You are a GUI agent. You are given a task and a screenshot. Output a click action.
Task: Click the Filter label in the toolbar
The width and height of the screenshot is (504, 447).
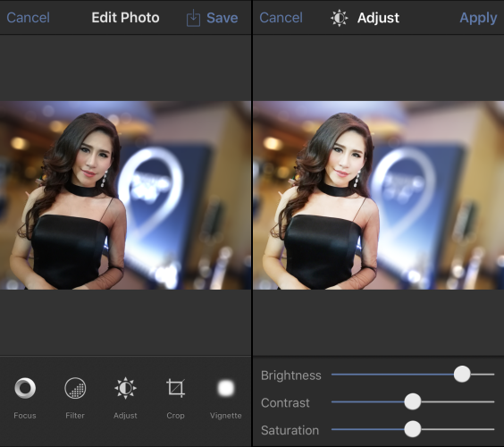[75, 416]
